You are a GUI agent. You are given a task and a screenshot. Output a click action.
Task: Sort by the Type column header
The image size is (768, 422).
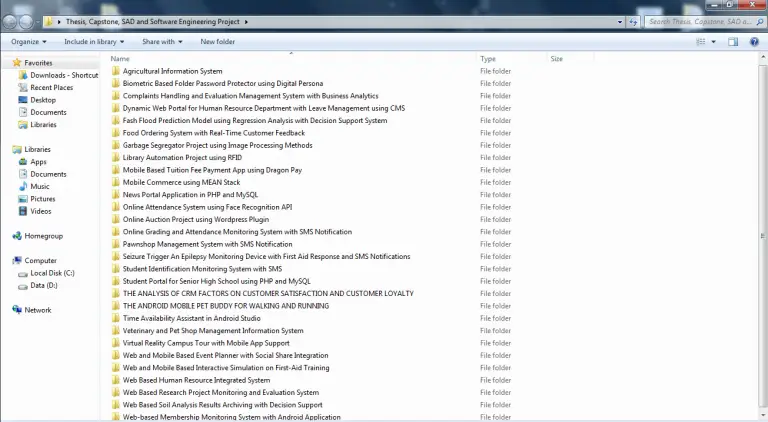click(488, 59)
